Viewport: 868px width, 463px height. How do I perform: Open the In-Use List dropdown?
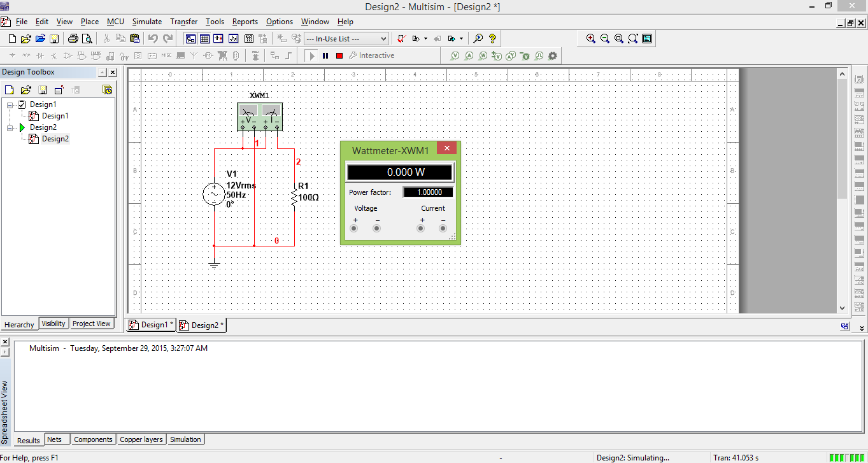coord(346,39)
